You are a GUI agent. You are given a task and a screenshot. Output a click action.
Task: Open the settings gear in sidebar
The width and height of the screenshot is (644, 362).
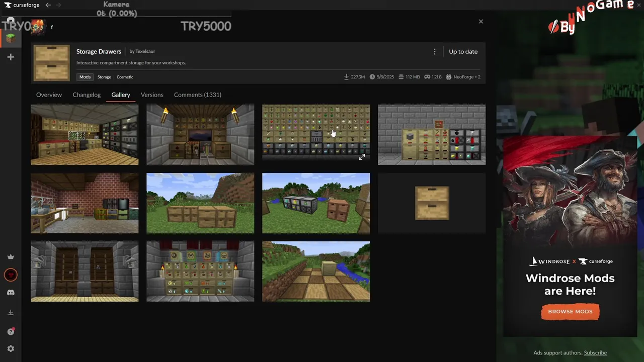tap(11, 349)
